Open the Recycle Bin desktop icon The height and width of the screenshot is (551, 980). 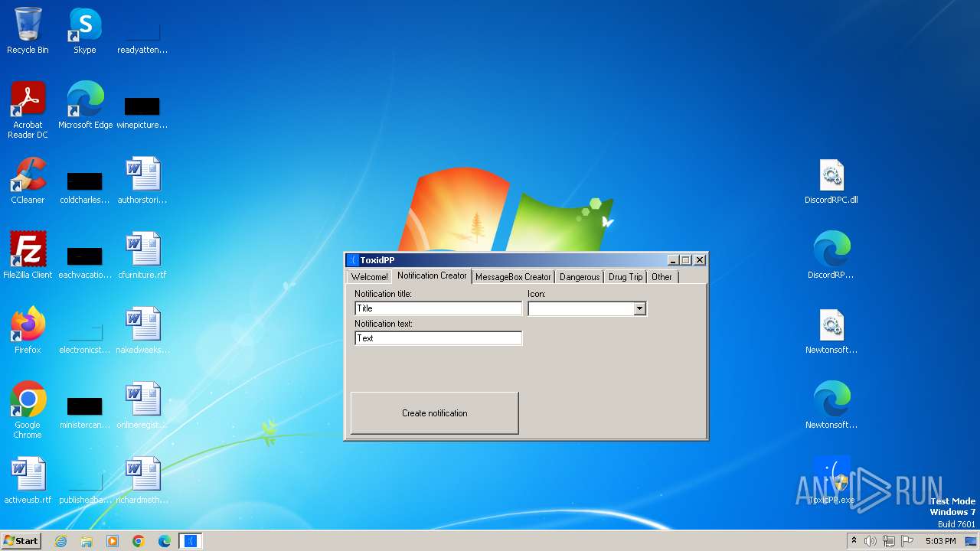point(28,31)
